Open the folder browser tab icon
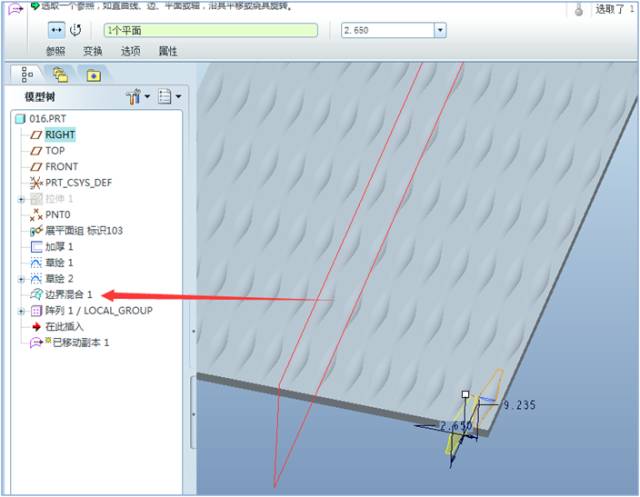The width and height of the screenshot is (640, 497). point(60,74)
